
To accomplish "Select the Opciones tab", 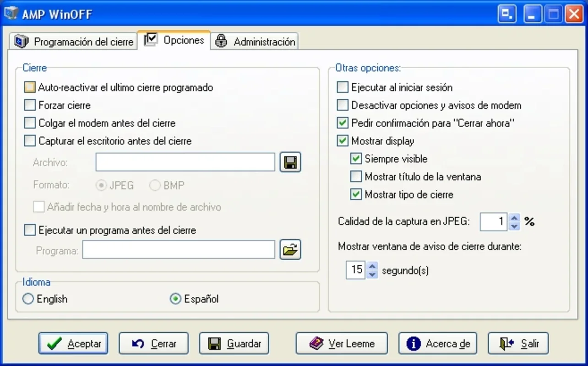I will (x=174, y=40).
